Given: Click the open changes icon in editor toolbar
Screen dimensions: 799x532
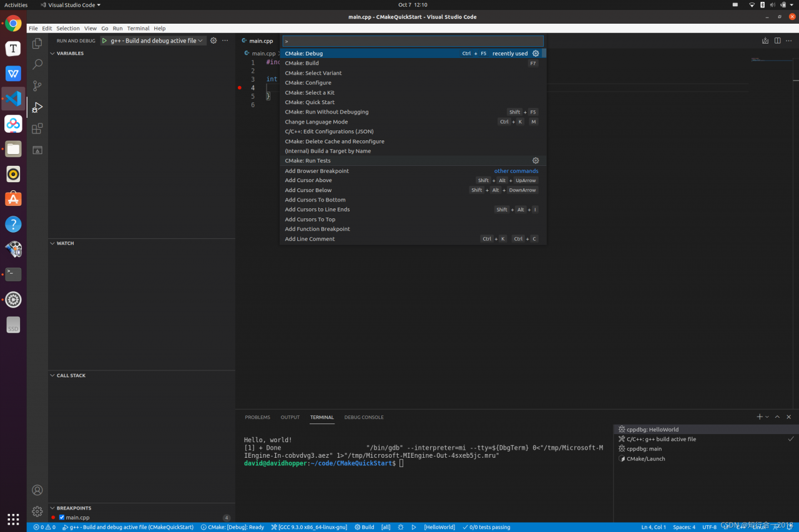Looking at the screenshot, I should [x=765, y=41].
